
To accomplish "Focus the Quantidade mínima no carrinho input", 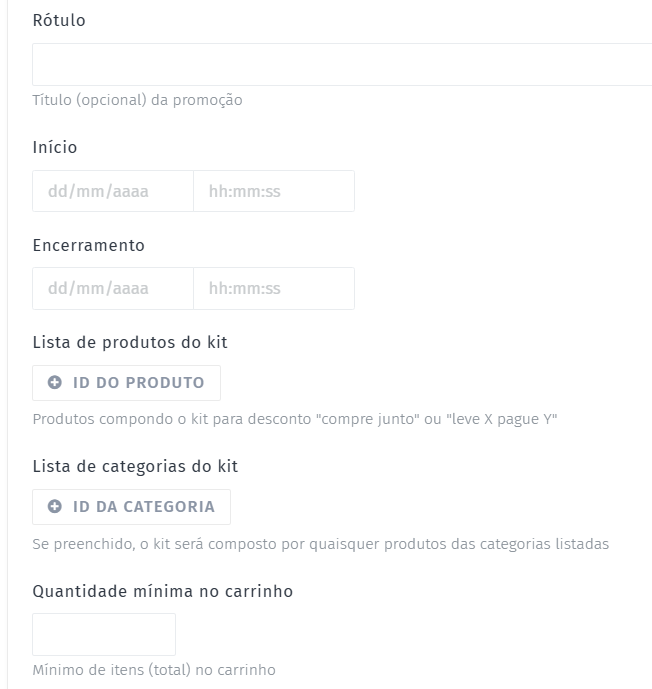I will [x=104, y=634].
